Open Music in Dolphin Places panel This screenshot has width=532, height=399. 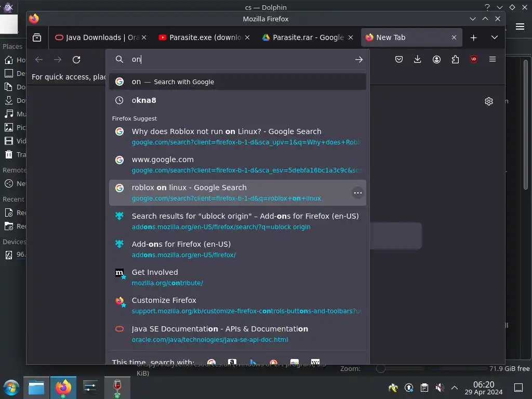click(14, 114)
